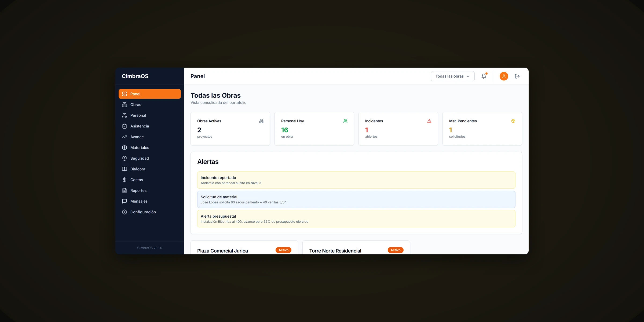The width and height of the screenshot is (644, 322).
Task: Click the Costos dollar sign icon
Action: [125, 180]
